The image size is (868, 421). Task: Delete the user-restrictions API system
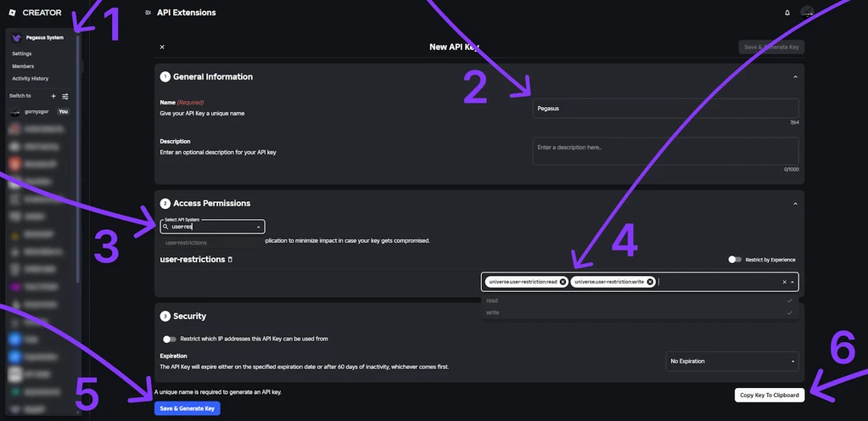(x=230, y=260)
